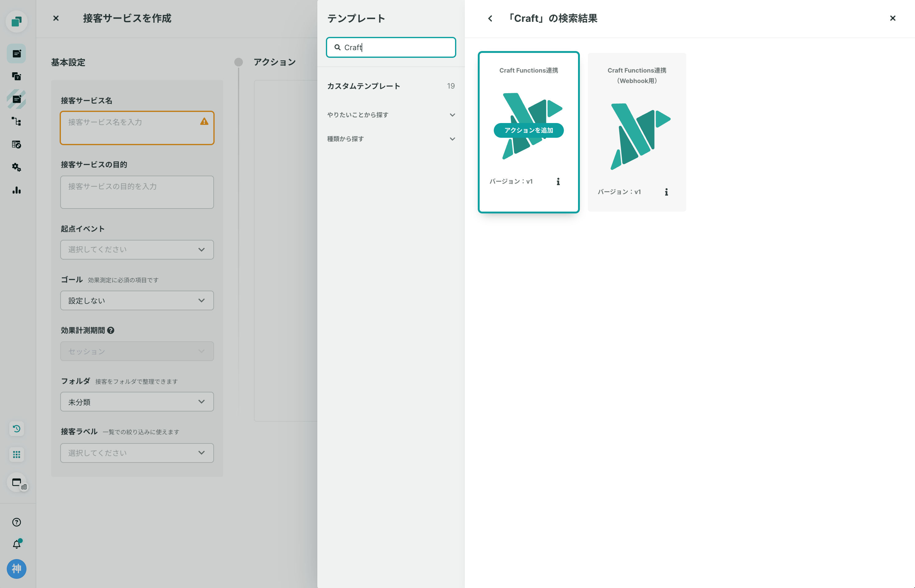Click the アクション step marker circle
This screenshot has height=588, width=915.
tap(239, 62)
